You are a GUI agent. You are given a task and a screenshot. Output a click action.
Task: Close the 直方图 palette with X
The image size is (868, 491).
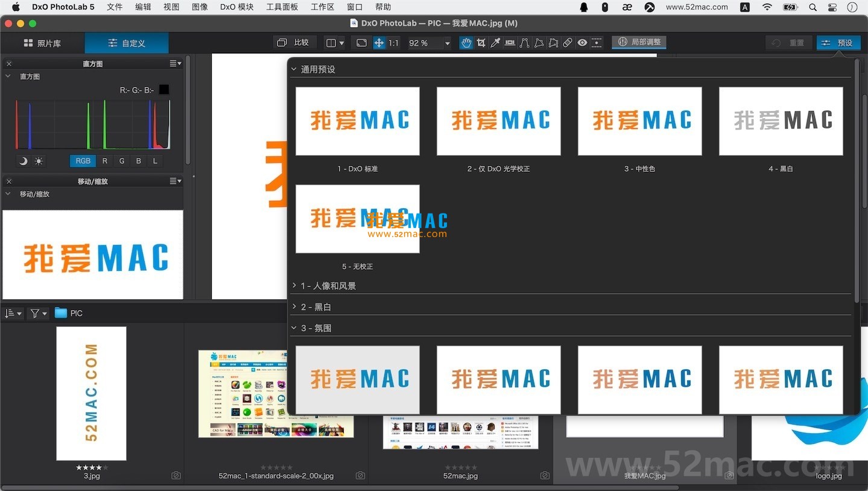(8, 64)
